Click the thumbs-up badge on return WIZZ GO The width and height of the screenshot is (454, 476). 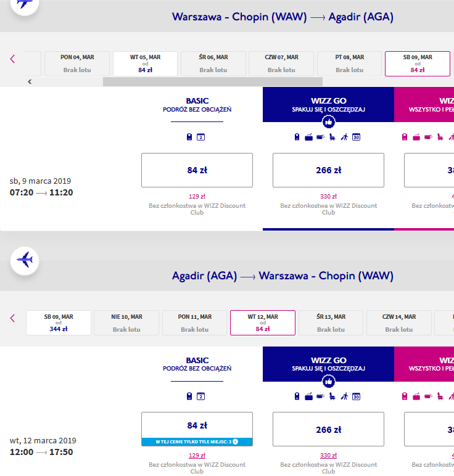tap(328, 382)
